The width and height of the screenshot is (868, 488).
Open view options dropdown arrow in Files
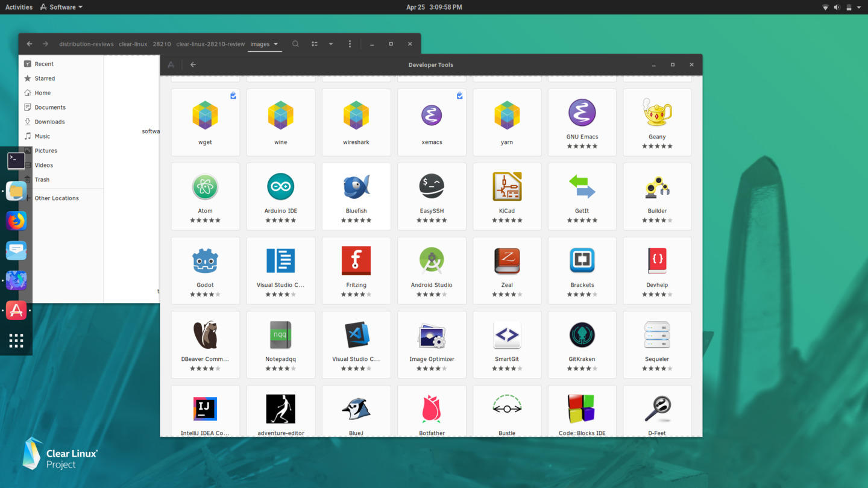(331, 44)
